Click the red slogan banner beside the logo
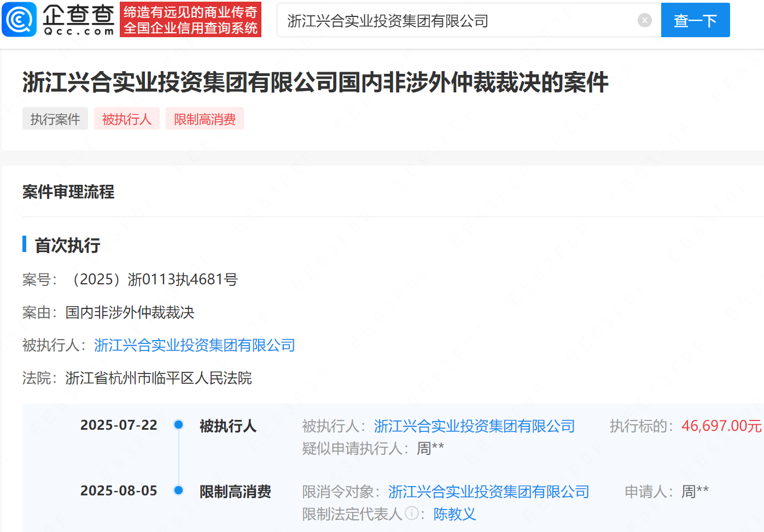The width and height of the screenshot is (764, 532). pos(190,20)
